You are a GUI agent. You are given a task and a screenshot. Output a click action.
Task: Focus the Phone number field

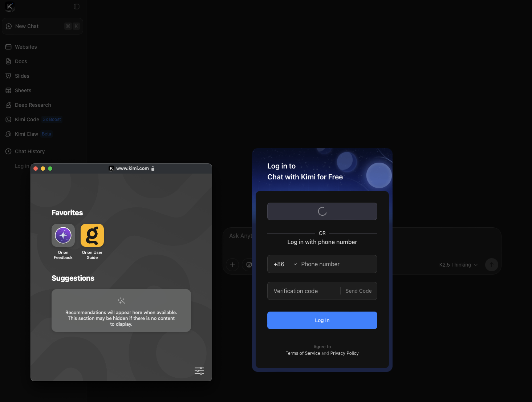pos(337,264)
